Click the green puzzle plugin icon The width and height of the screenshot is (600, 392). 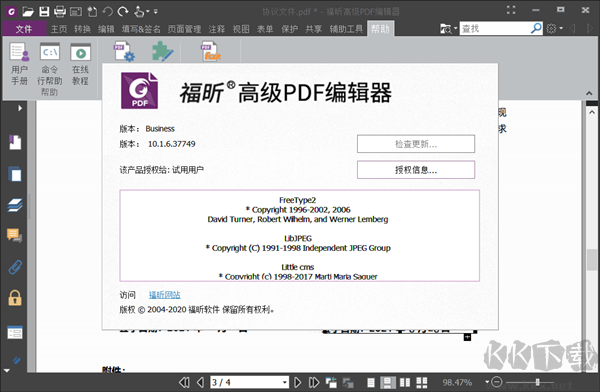(x=163, y=51)
